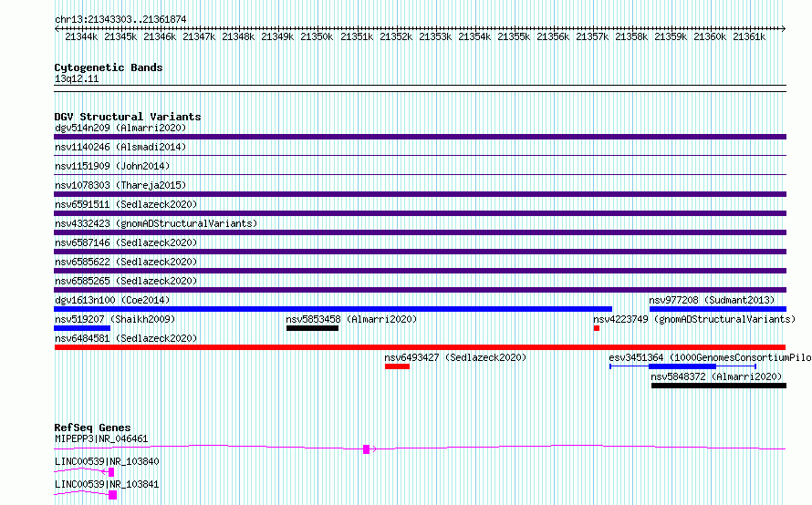812x505 pixels.
Task: Select the magenta LINC00539 NR_103840 exon
Action: coord(111,472)
